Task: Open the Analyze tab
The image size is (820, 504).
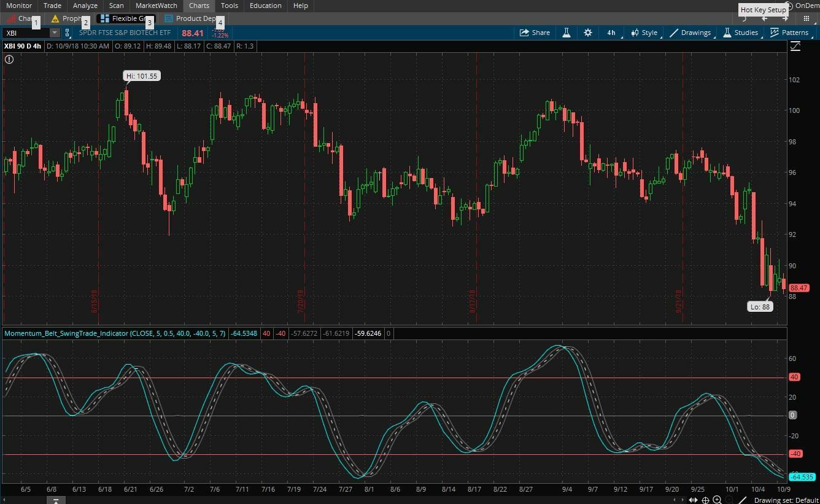Action: click(x=85, y=6)
